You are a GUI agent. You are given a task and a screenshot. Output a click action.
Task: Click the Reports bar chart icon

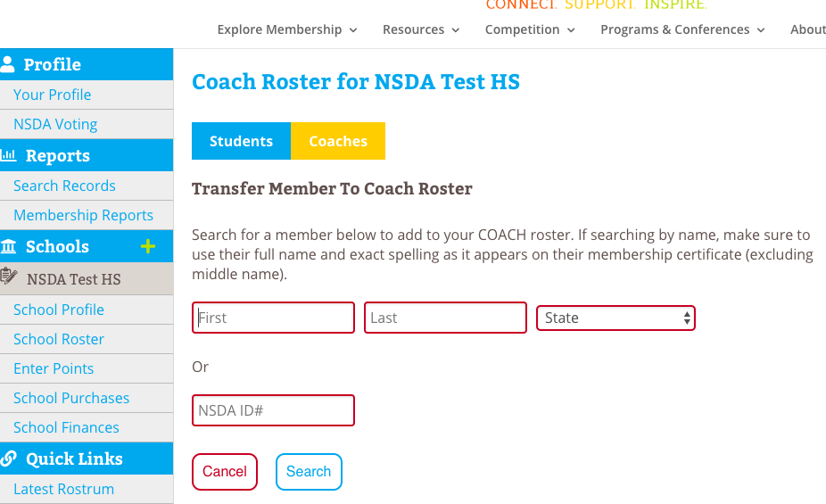[x=9, y=155]
